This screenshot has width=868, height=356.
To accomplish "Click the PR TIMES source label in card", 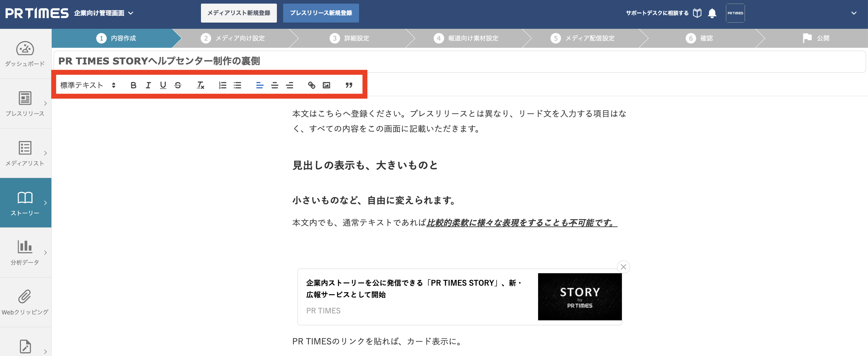I will pyautogui.click(x=323, y=311).
